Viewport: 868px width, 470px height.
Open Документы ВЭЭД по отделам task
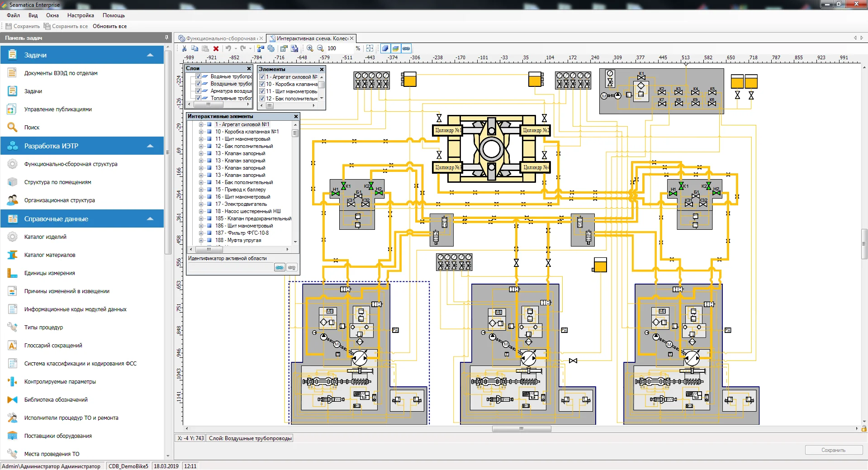click(x=61, y=73)
